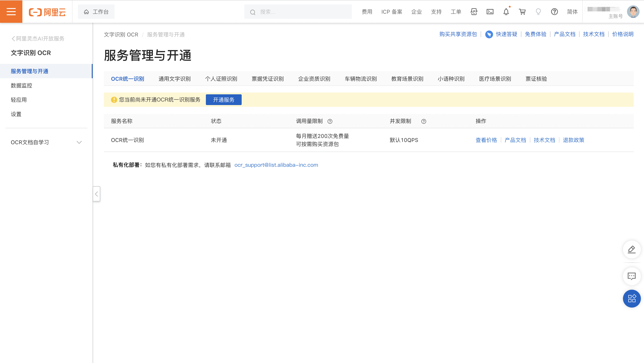Go back to 阿里灵杰AI开放服务
644x363 pixels.
click(38, 38)
